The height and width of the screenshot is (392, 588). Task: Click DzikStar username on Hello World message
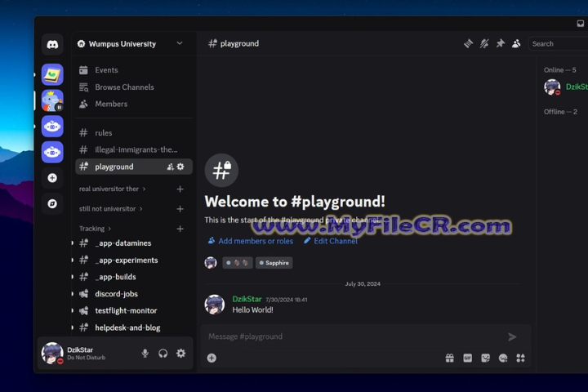(247, 299)
